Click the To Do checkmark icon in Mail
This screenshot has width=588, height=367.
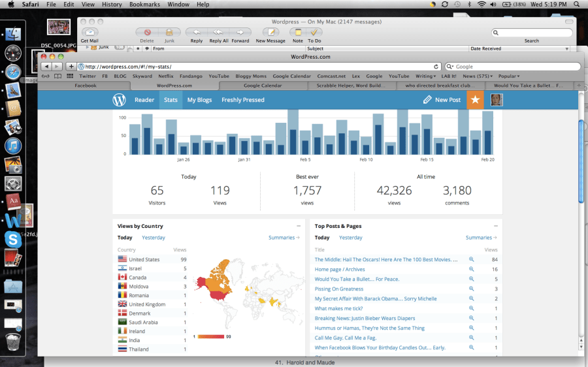click(314, 32)
